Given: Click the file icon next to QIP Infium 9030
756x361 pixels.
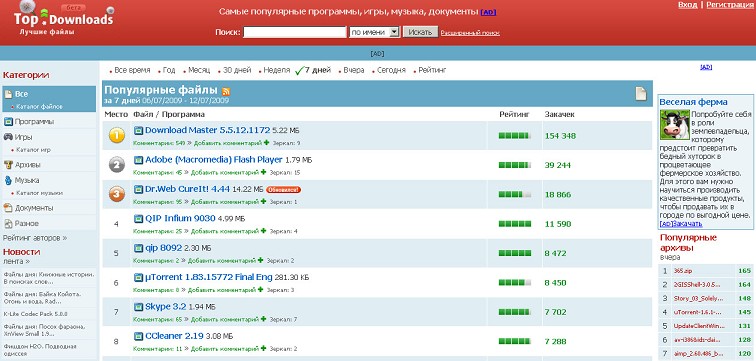Looking at the screenshot, I should (x=138, y=218).
